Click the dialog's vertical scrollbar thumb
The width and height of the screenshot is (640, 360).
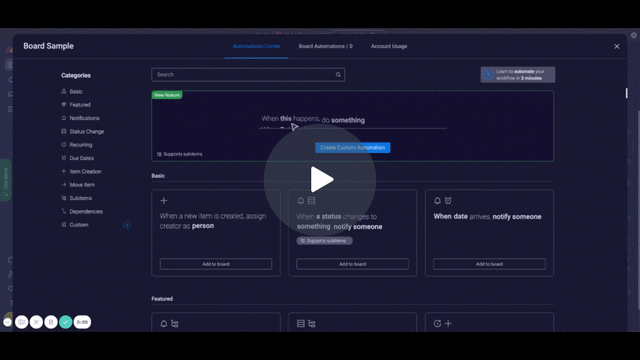pyautogui.click(x=627, y=93)
